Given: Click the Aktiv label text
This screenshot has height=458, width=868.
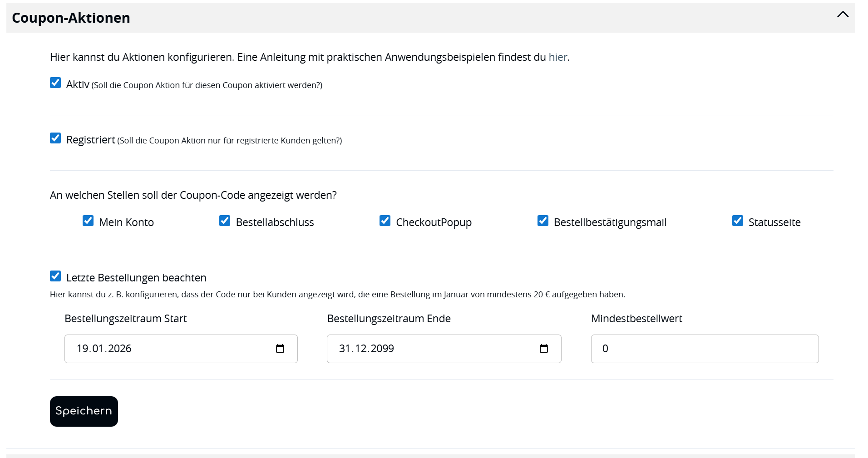Looking at the screenshot, I should [78, 84].
